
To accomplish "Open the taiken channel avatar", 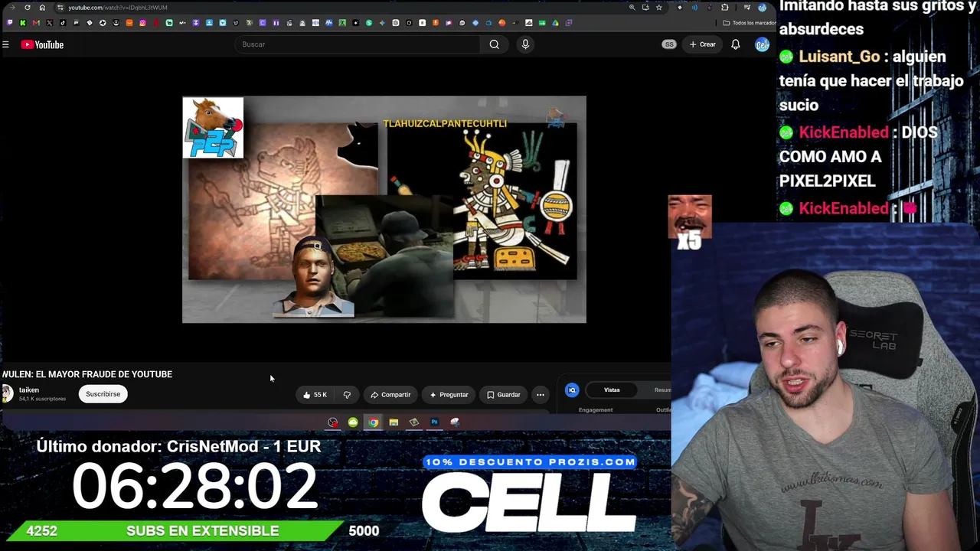I will [x=7, y=394].
